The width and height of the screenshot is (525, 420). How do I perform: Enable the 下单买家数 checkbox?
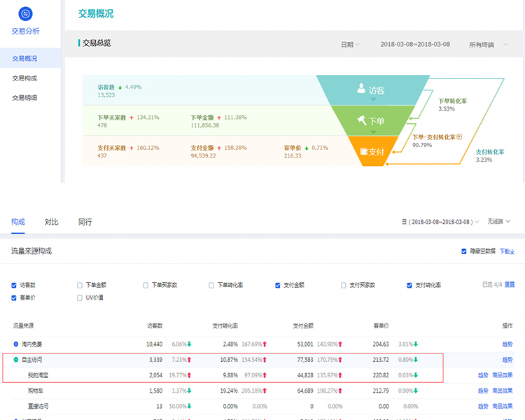point(146,286)
